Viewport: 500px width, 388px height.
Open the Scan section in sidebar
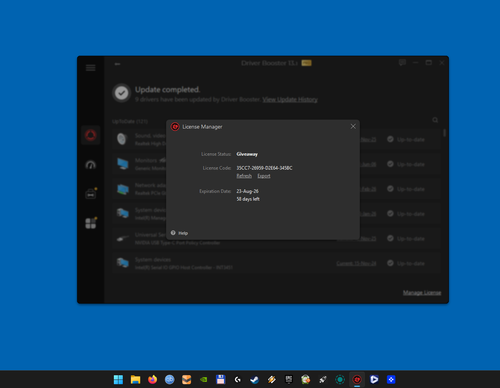[x=90, y=135]
